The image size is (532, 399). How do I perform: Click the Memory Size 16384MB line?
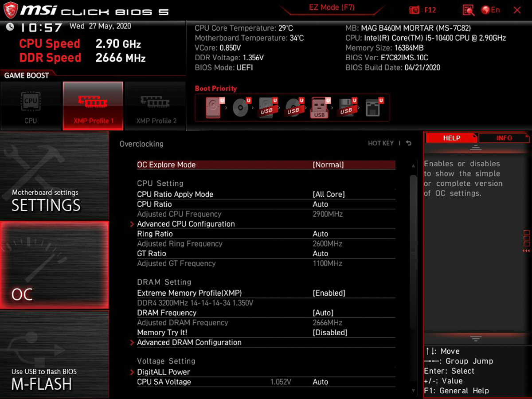384,48
